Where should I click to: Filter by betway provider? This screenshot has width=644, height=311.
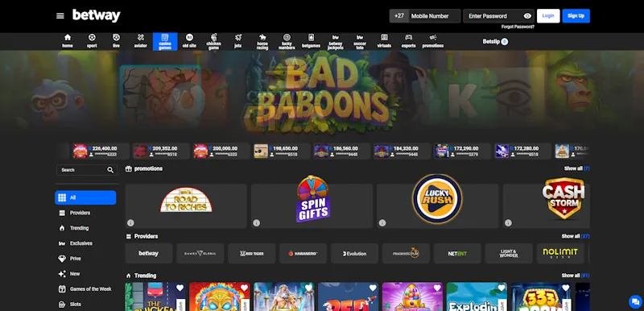[x=149, y=254]
